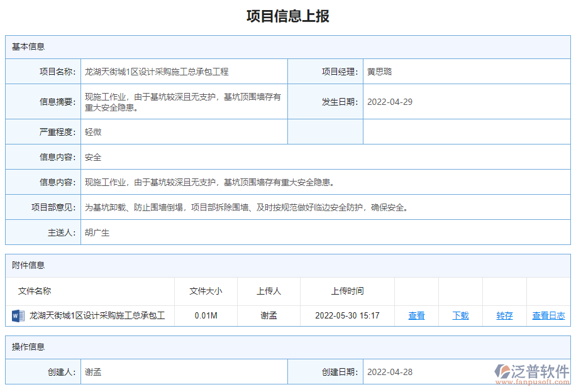The image size is (576, 392).
Task: Click the 下载 link to download the file
Action: (x=460, y=316)
